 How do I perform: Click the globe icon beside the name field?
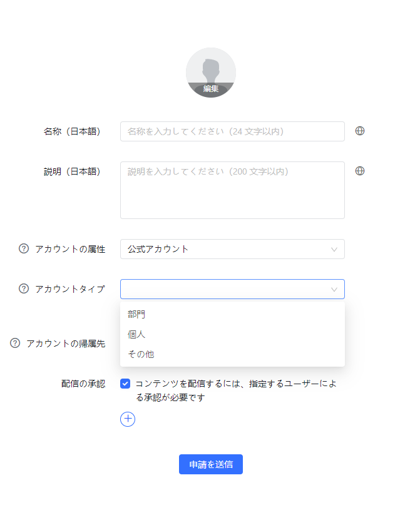click(x=360, y=131)
